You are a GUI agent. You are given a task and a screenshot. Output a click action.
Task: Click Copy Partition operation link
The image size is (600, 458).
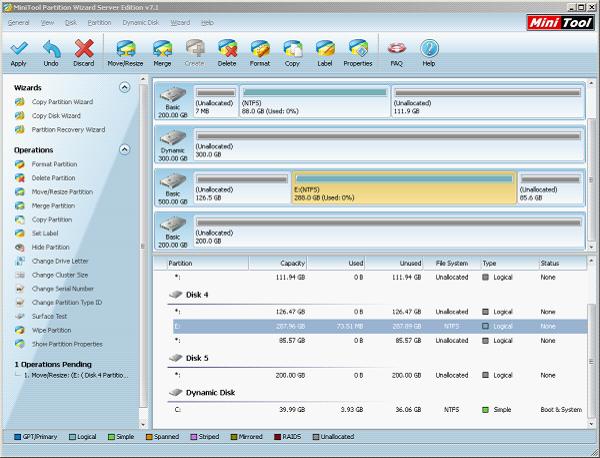[x=52, y=220]
